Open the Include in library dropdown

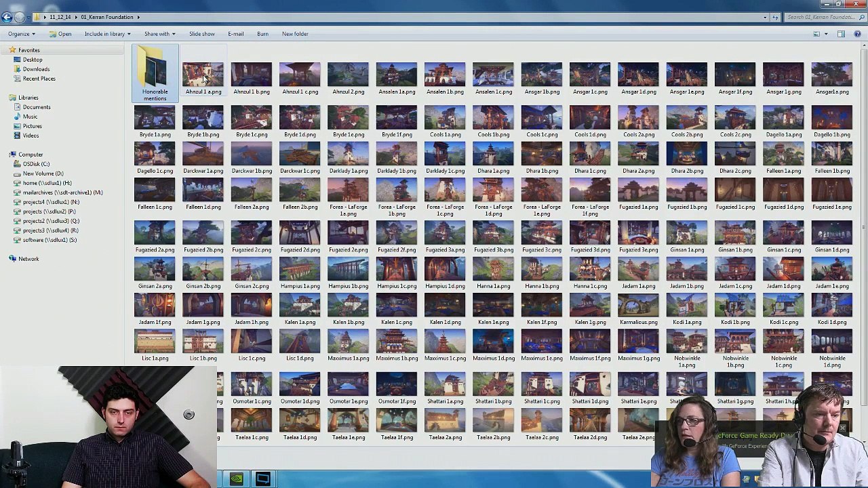[x=107, y=34]
